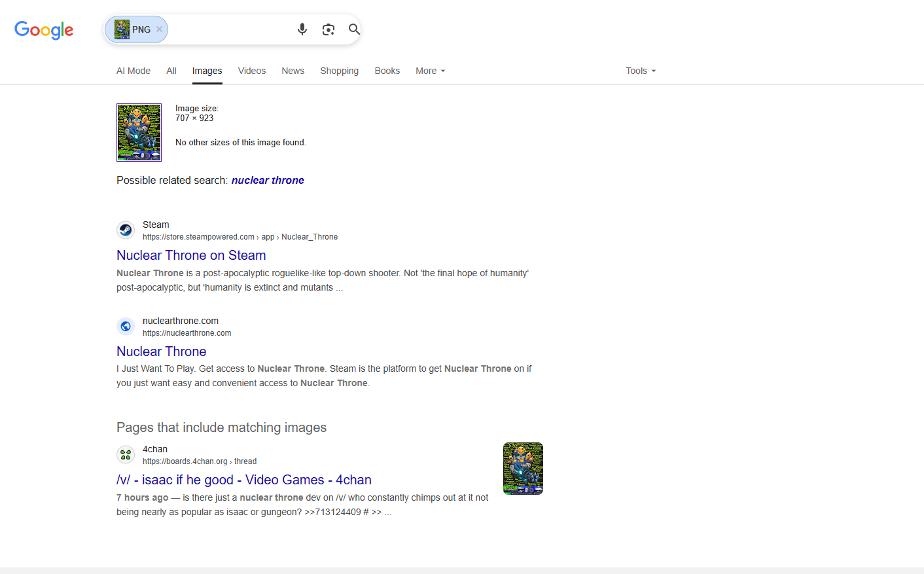Screen dimensions: 924x574
Task: Click the store.steampowered.com URL breadcrumb
Action: click(x=240, y=237)
